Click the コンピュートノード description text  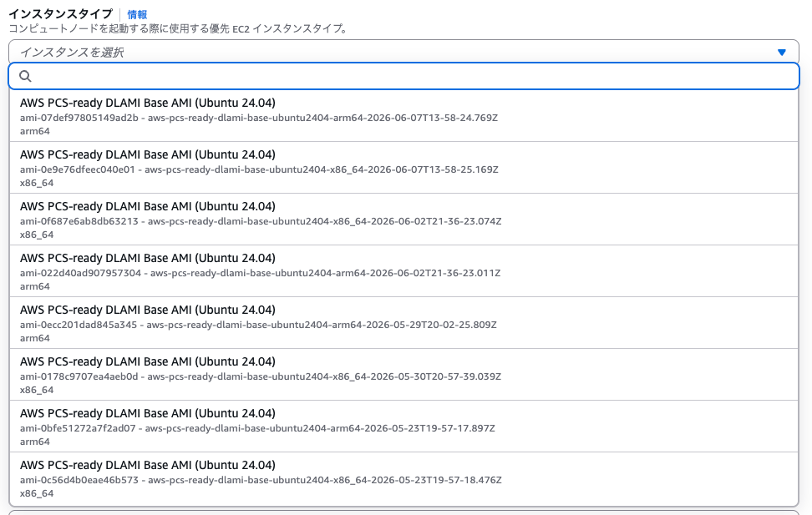(x=179, y=28)
